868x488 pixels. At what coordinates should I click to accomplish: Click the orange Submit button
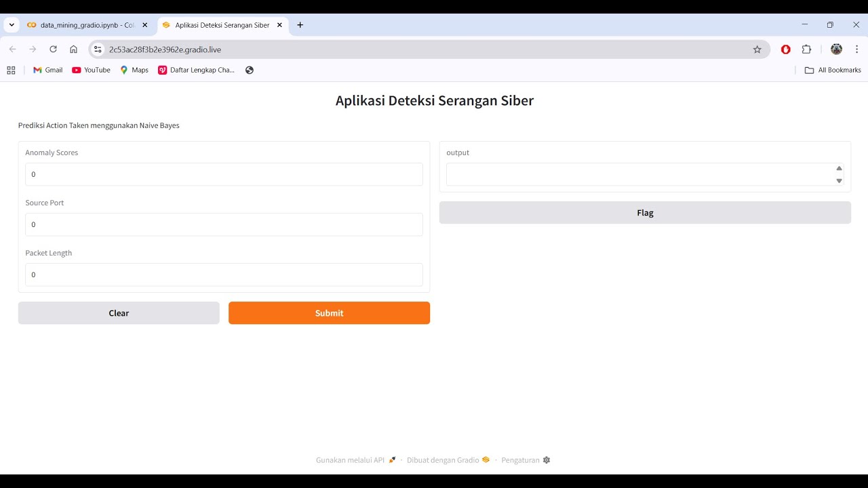(329, 313)
